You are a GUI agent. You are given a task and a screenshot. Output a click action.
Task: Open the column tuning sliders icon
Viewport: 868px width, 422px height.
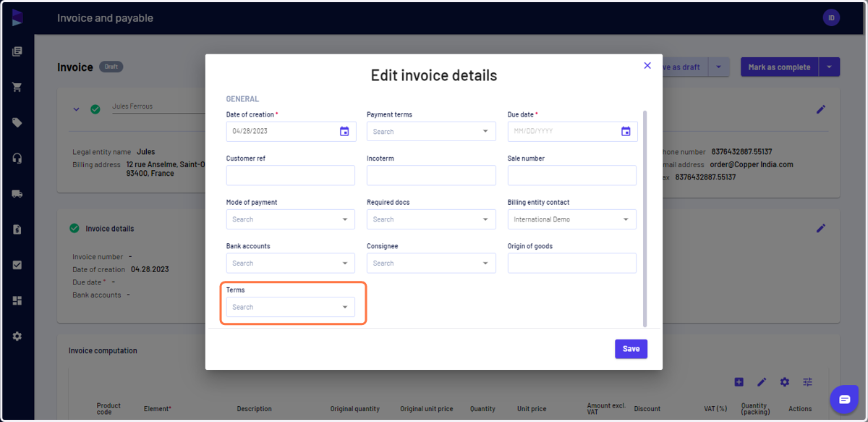808,381
